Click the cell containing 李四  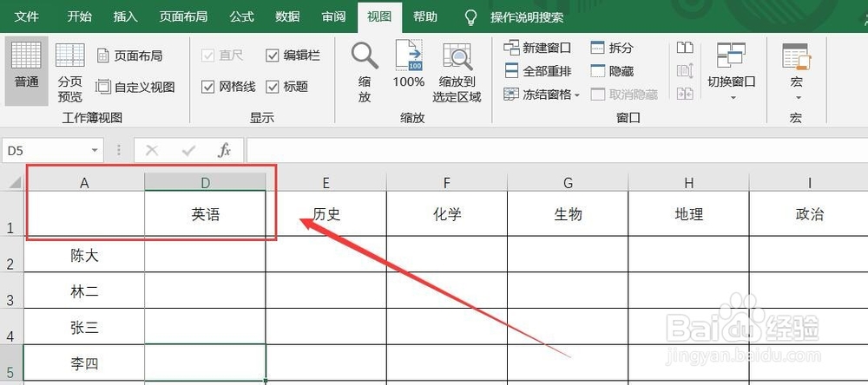coord(84,362)
